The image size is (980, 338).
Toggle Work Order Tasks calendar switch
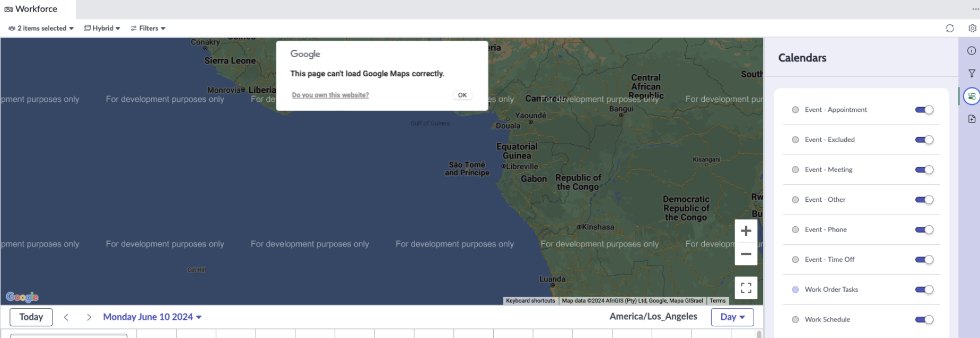tap(924, 289)
